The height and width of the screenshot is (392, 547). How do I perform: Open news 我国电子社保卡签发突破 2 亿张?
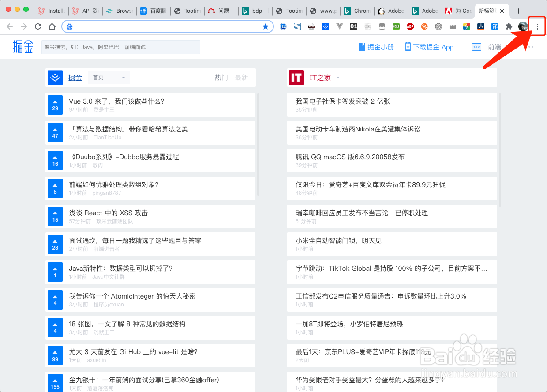tap(343, 101)
